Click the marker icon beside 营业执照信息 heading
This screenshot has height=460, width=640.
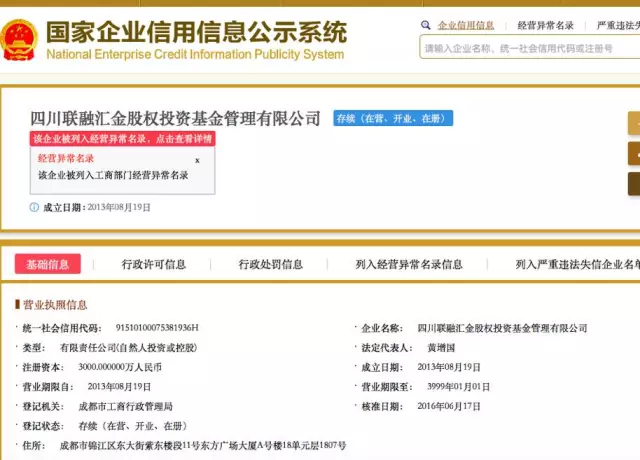click(17, 304)
